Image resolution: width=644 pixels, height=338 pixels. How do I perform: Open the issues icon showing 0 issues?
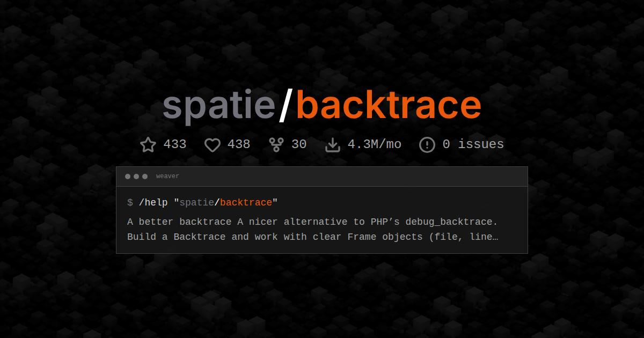point(427,144)
